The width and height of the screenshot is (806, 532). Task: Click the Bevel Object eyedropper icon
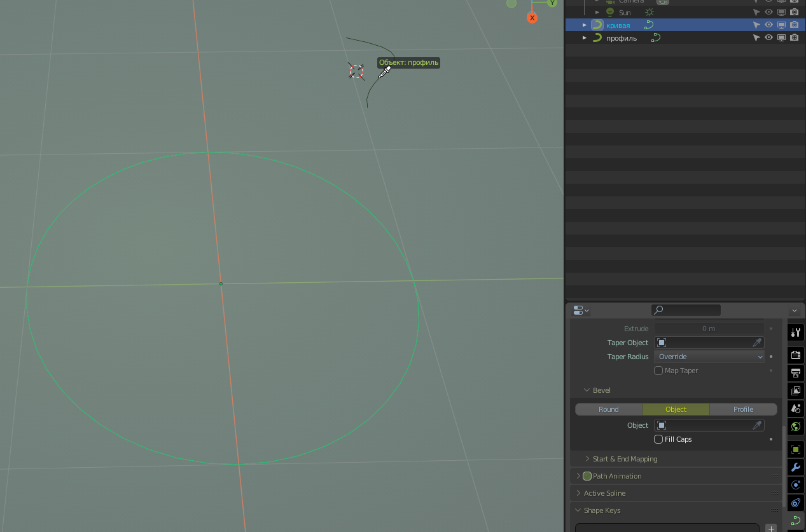(x=757, y=425)
